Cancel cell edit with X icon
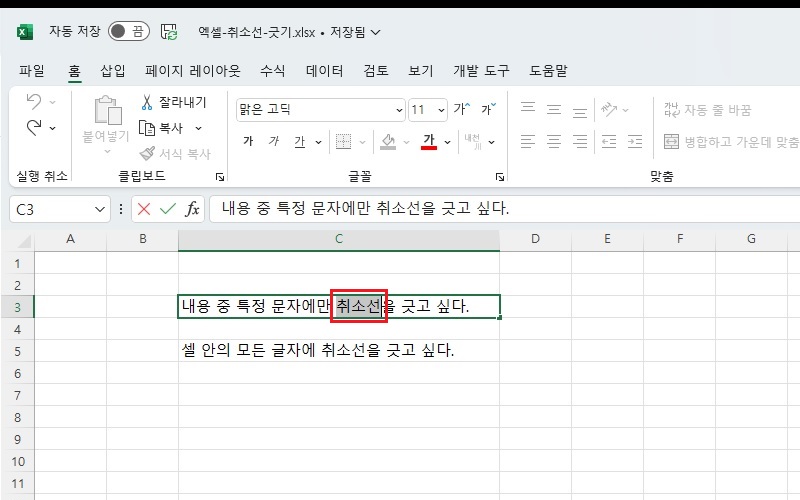 [144, 209]
